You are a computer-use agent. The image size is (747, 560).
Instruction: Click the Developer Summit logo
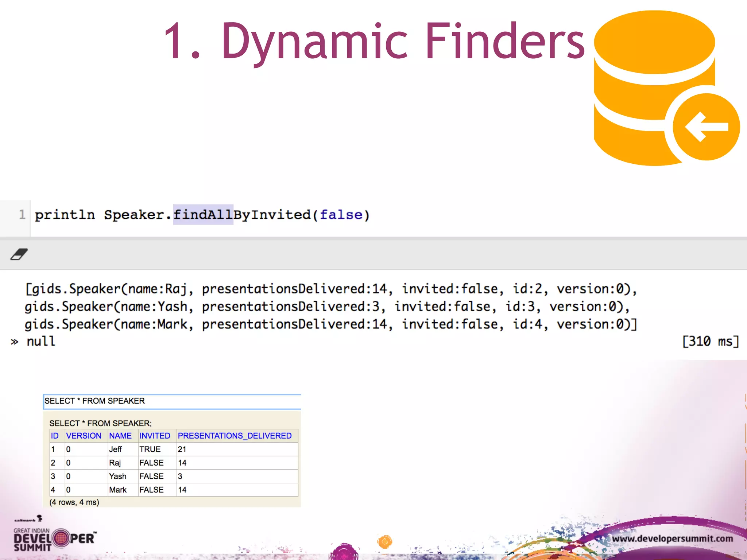coord(55,539)
